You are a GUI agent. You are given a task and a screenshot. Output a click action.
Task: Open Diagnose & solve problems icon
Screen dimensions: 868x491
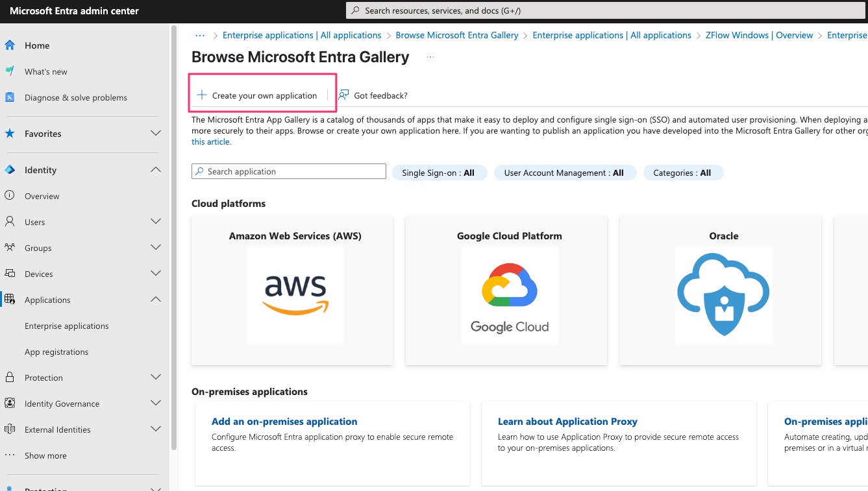click(10, 97)
